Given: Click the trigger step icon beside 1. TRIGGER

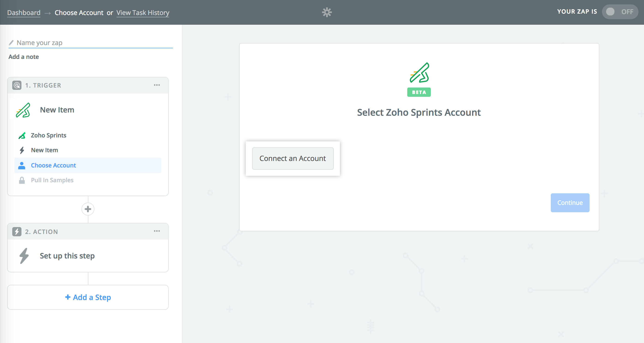Looking at the screenshot, I should point(17,85).
